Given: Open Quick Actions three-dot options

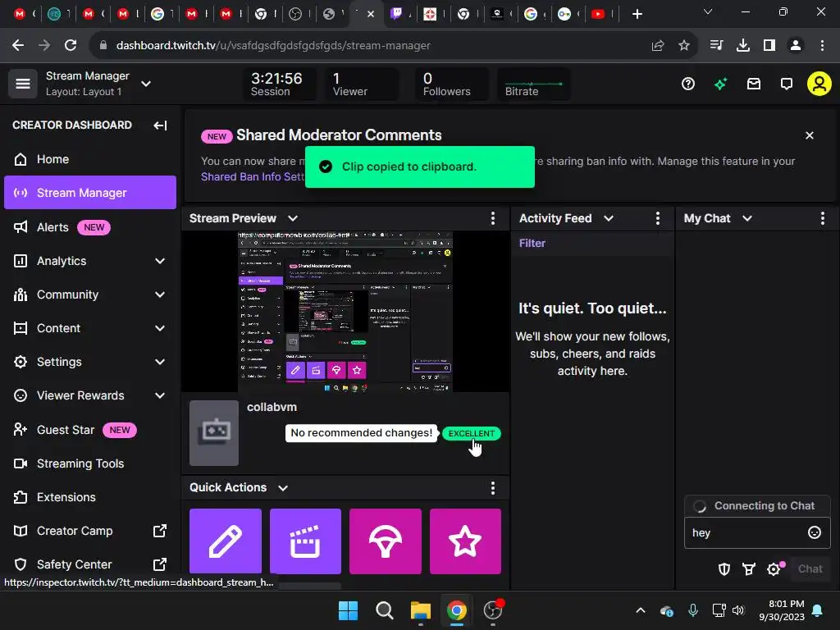Looking at the screenshot, I should (x=493, y=487).
